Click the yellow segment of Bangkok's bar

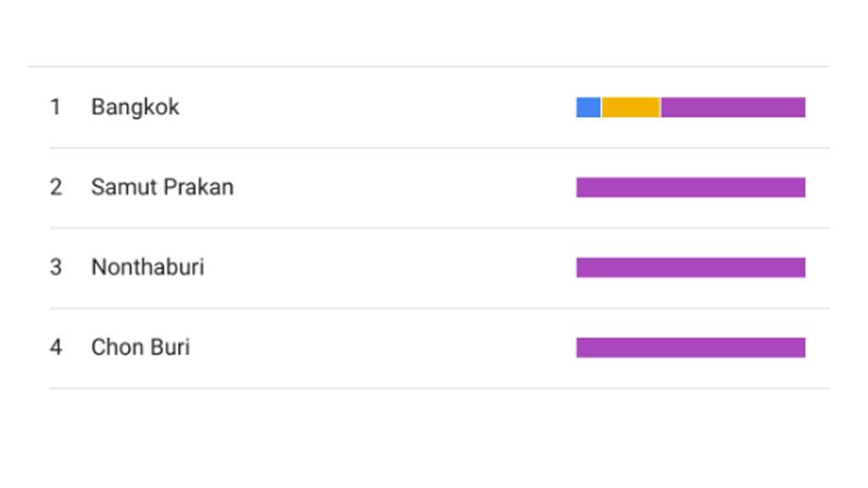[631, 108]
